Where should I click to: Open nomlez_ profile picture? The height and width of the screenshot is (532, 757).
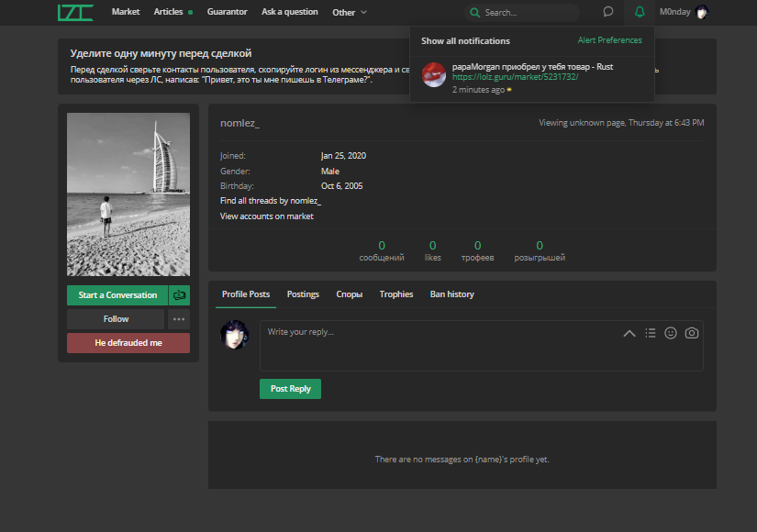coord(128,194)
